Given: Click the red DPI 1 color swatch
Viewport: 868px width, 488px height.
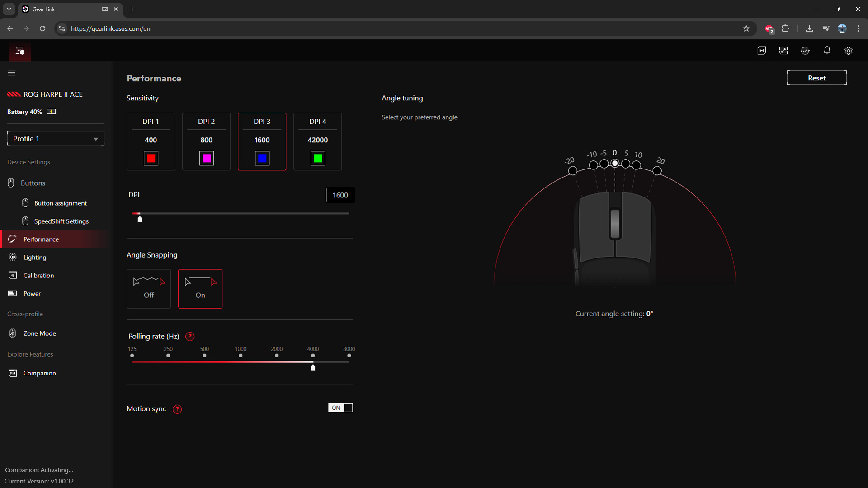Looking at the screenshot, I should 151,158.
